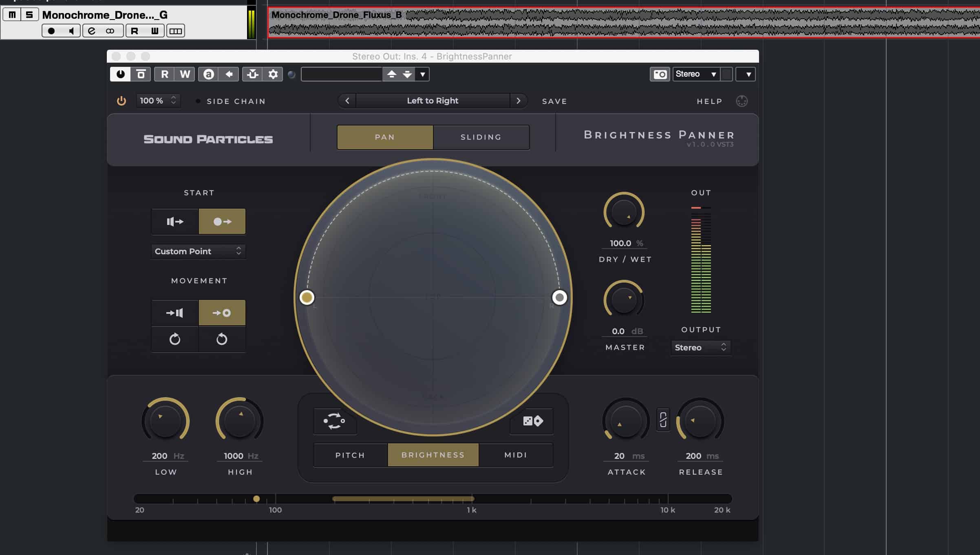Click the RELEASE knob
The width and height of the screenshot is (980, 555).
click(x=700, y=421)
